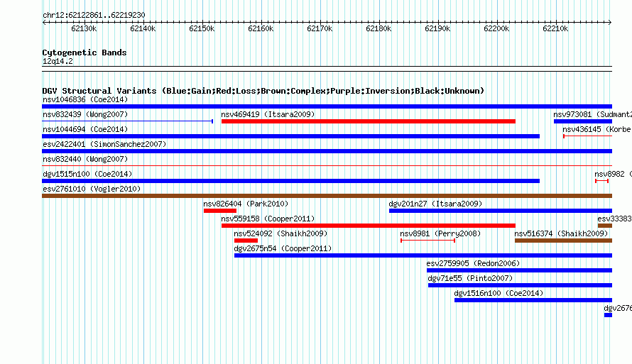Select the nsv832439 (Wong2007) thin blue line
Screen dimensions: 632x364
127,121
